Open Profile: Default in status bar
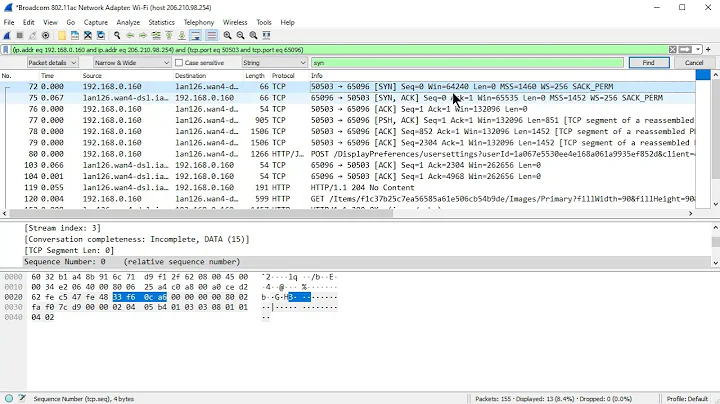This screenshot has height=404, width=720. click(687, 398)
